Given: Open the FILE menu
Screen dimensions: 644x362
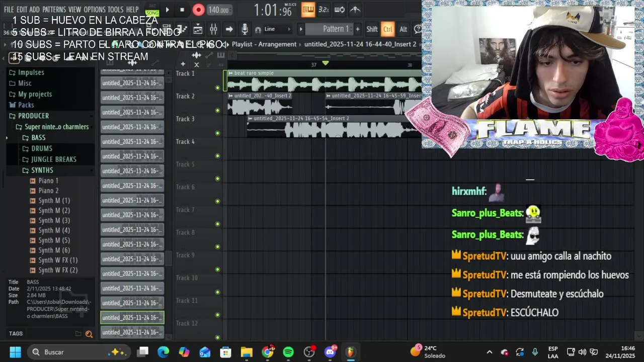Looking at the screenshot, I should [x=9, y=10].
